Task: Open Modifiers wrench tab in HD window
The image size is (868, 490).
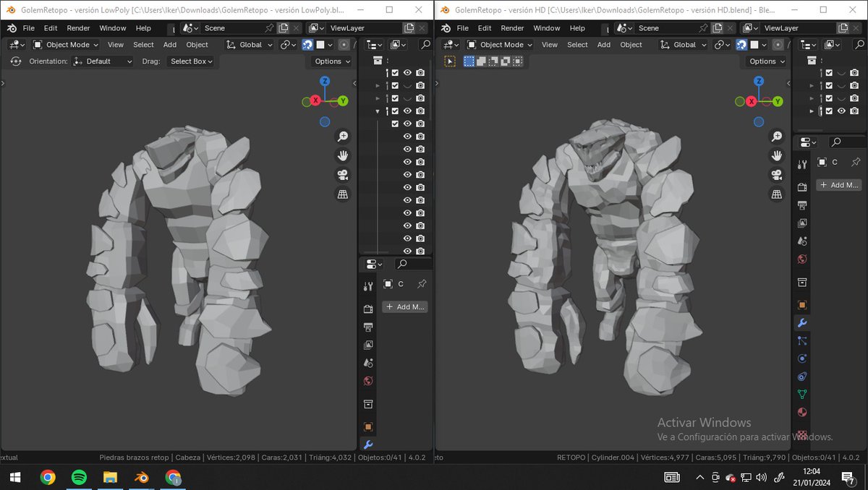Action: point(801,323)
